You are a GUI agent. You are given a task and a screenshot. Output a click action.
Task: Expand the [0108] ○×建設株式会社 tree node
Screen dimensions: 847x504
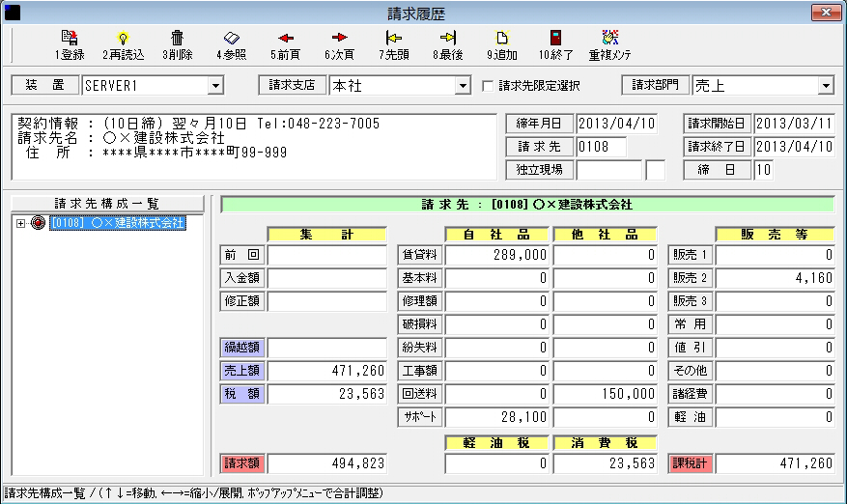(x=21, y=223)
